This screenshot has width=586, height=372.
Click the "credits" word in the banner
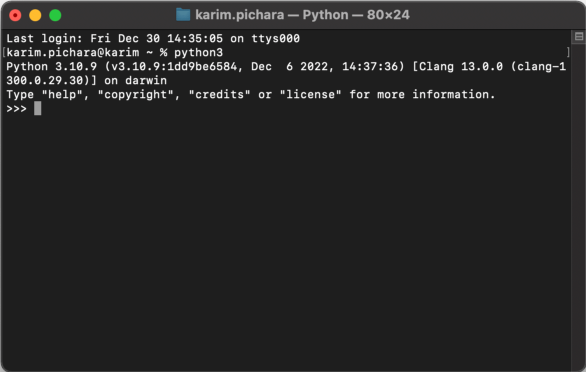coord(219,95)
